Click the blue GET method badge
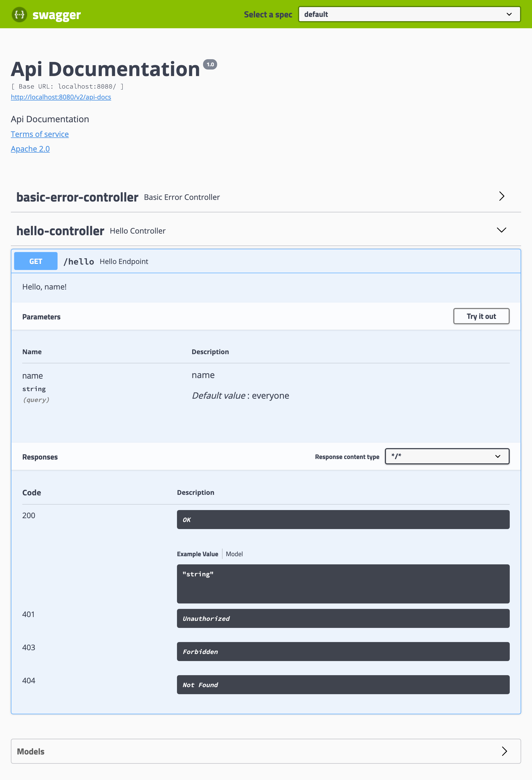Screen dimensions: 532x780 (x=36, y=262)
